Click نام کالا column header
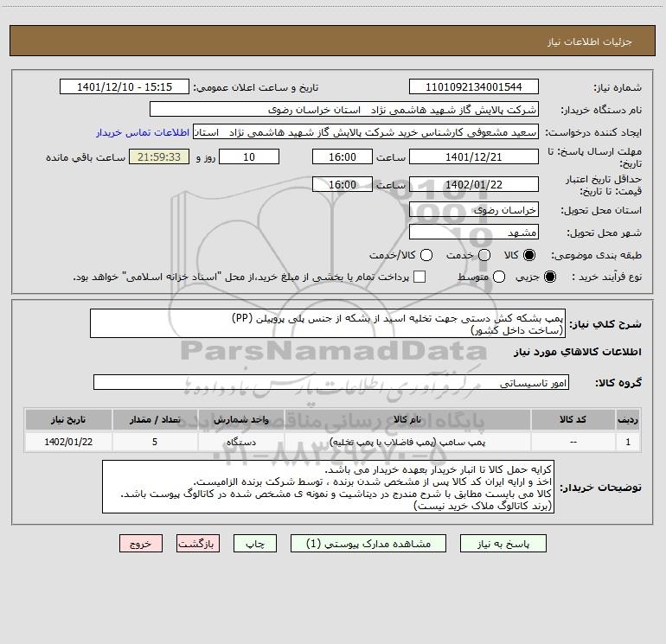Screen dimensions: 666x644 click(x=407, y=420)
